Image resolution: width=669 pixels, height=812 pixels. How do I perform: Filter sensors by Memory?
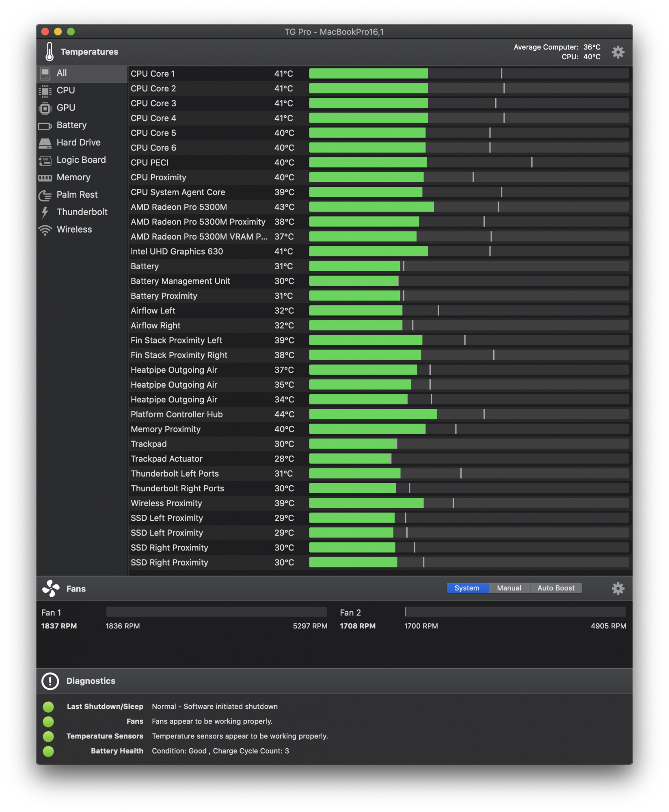[73, 177]
